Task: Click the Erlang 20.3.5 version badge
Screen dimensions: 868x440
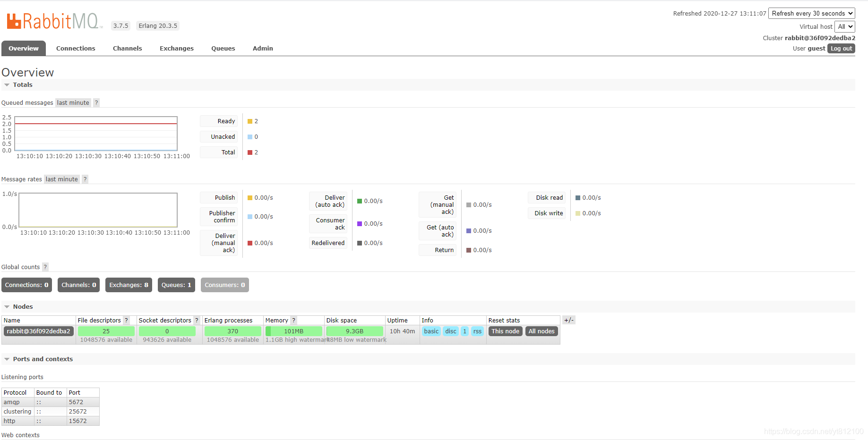Action: click(x=158, y=26)
